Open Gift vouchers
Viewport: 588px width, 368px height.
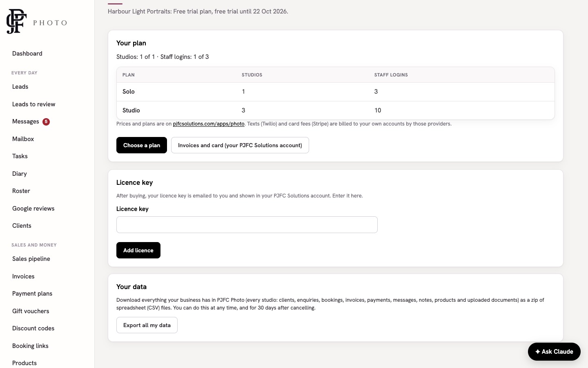tap(31, 311)
